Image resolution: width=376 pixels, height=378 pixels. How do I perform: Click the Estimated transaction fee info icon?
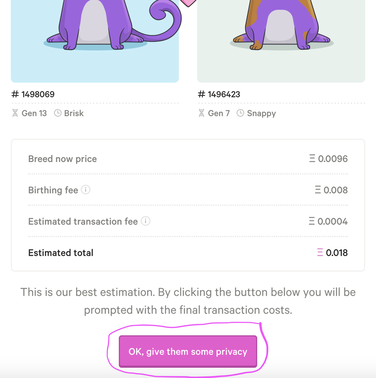click(x=146, y=221)
